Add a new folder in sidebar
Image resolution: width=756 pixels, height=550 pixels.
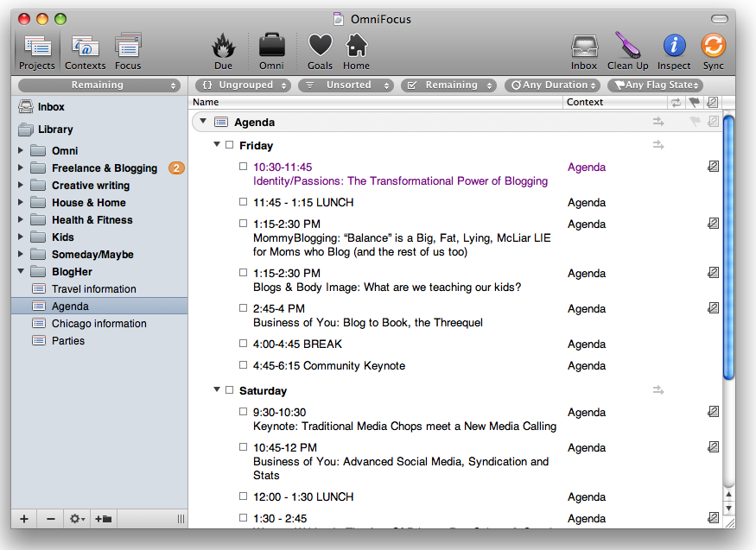[103, 519]
